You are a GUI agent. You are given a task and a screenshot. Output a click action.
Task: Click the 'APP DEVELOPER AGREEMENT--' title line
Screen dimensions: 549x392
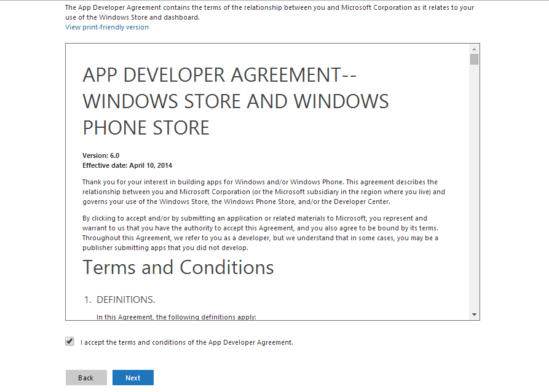tap(219, 75)
